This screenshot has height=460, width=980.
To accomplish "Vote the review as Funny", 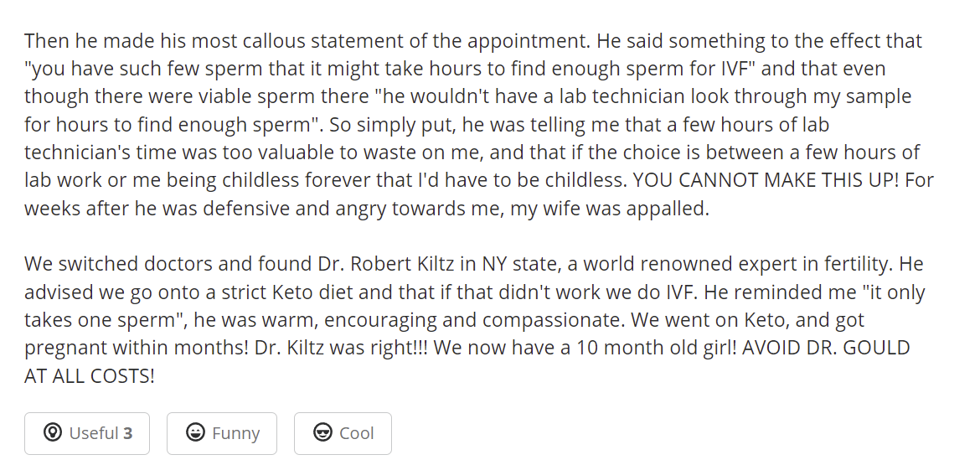I will point(222,433).
